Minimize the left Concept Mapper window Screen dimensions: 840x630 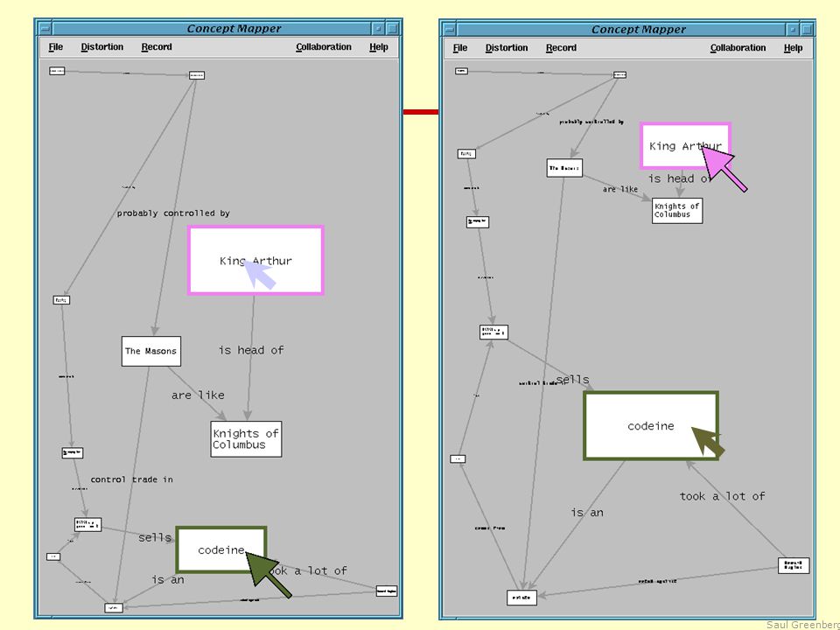[x=378, y=28]
